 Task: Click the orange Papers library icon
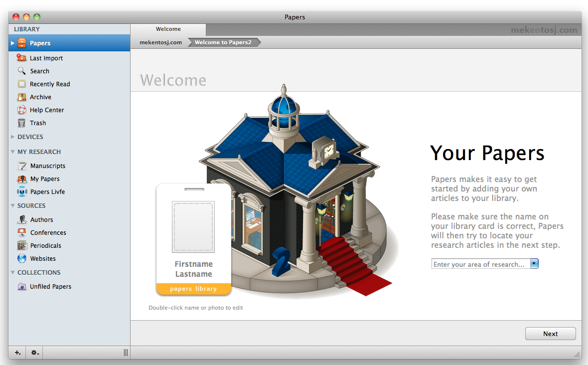[22, 43]
